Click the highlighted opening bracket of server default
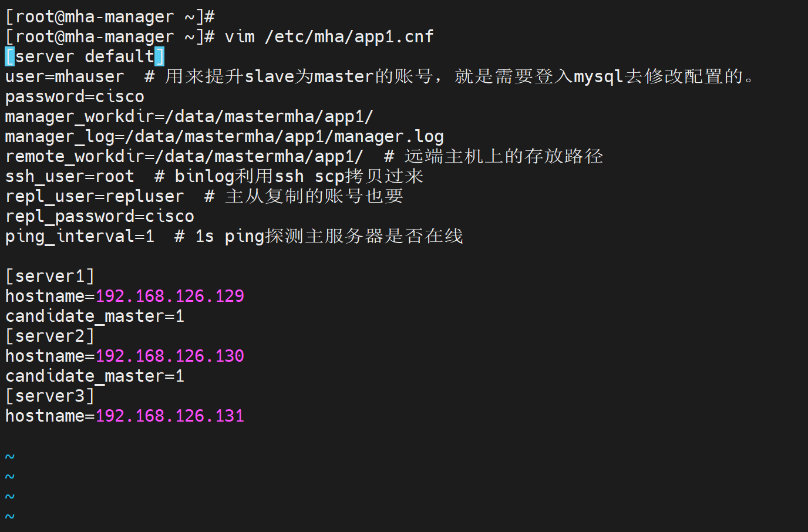 9,57
